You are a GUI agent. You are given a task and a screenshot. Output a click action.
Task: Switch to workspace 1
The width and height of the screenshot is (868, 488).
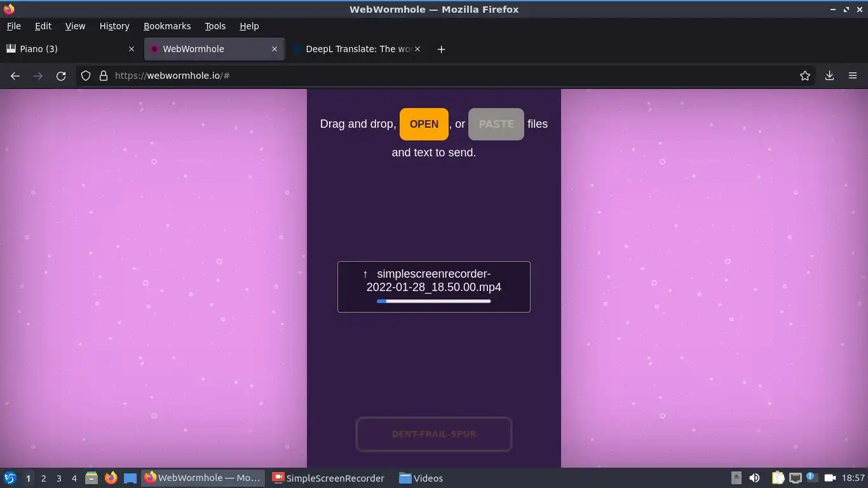[x=28, y=478]
